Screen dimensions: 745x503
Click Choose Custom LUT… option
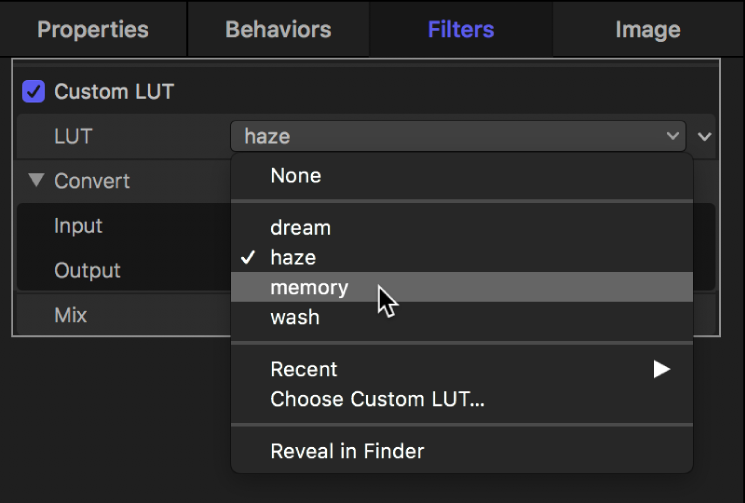click(377, 400)
